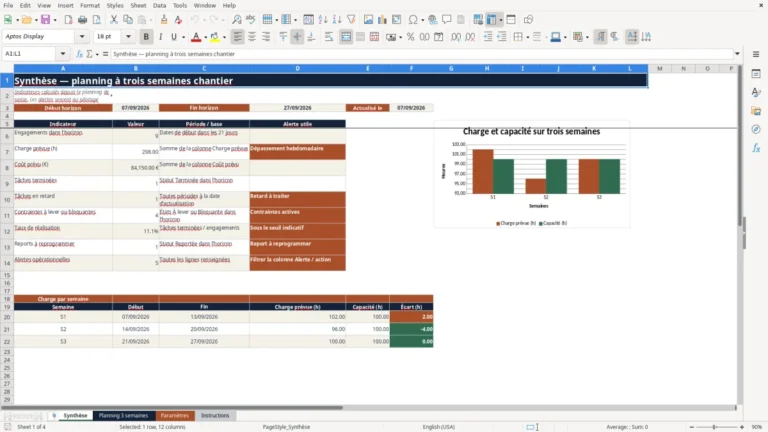768x432 pixels.
Task: Click the AutoFilter funnel icon
Action: 351,20
